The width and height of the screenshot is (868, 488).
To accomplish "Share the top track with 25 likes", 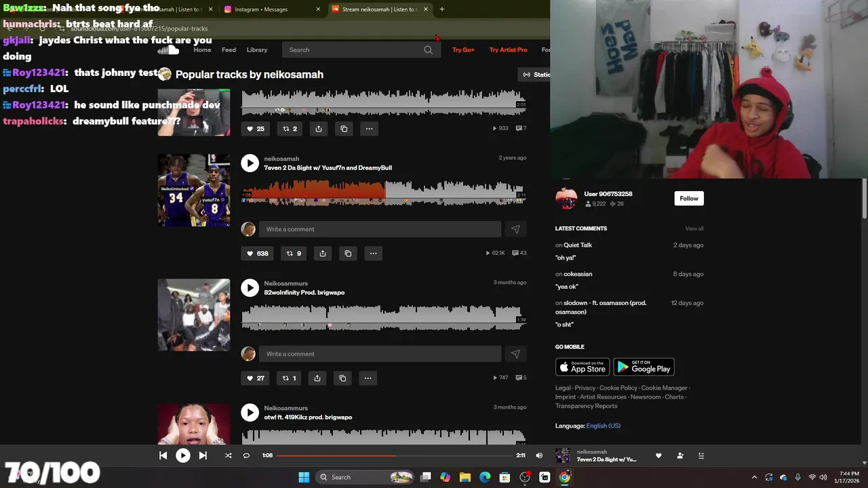I will coord(319,129).
